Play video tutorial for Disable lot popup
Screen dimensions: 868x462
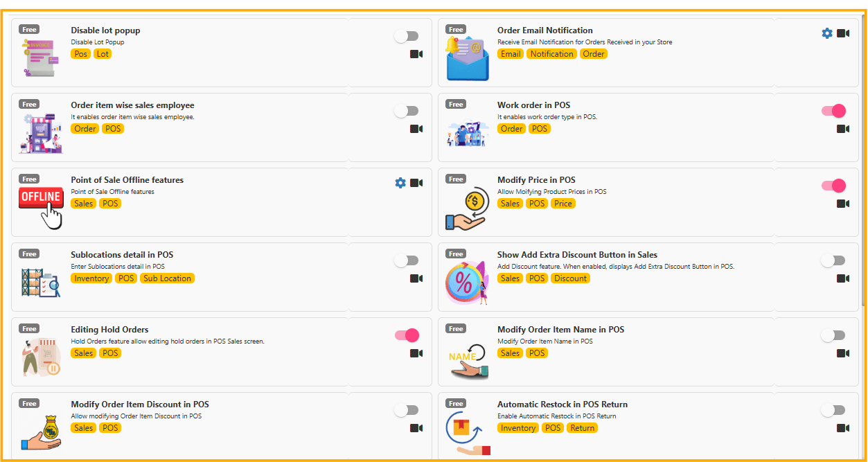pyautogui.click(x=416, y=54)
